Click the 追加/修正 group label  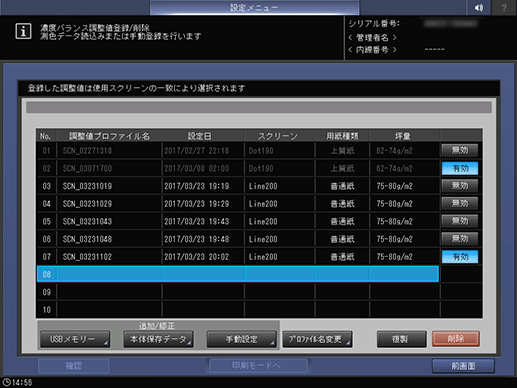(157, 326)
